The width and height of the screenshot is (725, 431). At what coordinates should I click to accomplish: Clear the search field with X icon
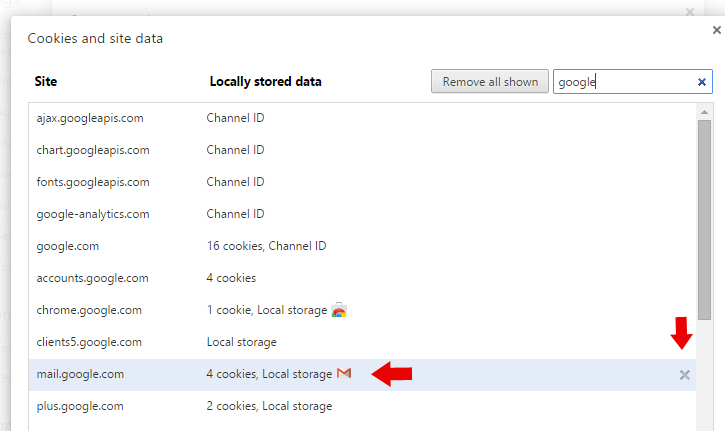(701, 82)
